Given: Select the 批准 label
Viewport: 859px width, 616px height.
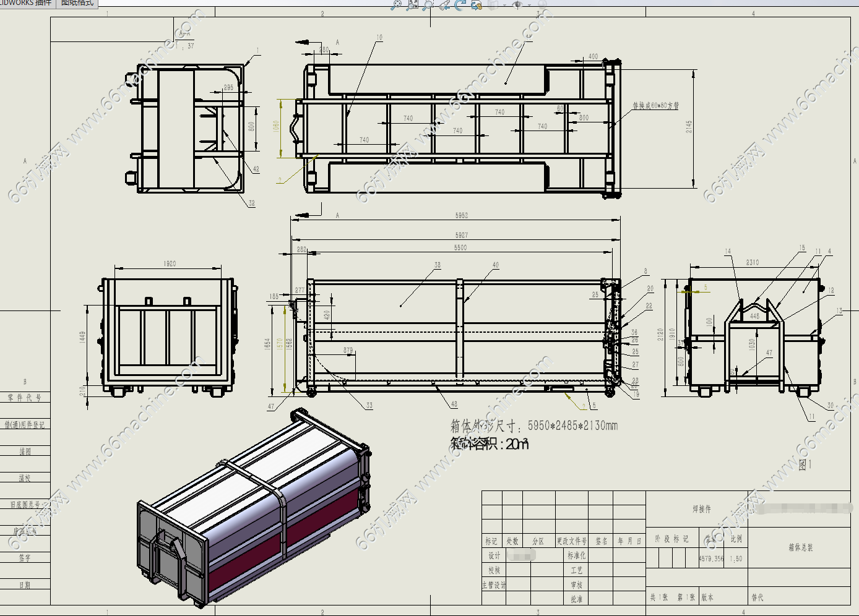Looking at the screenshot, I should pos(577,599).
